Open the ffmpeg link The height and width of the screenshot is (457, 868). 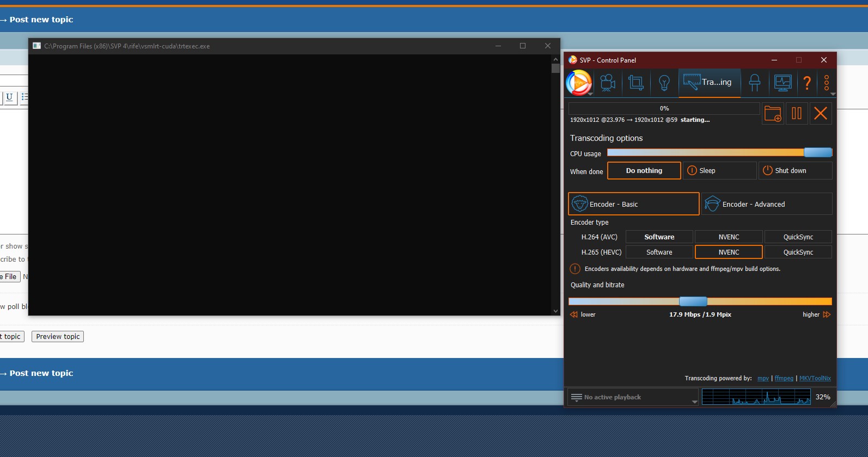click(x=784, y=378)
